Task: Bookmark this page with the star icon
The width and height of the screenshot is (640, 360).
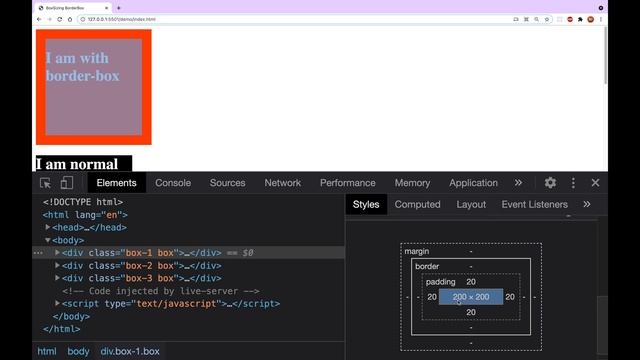Action: coord(547,19)
